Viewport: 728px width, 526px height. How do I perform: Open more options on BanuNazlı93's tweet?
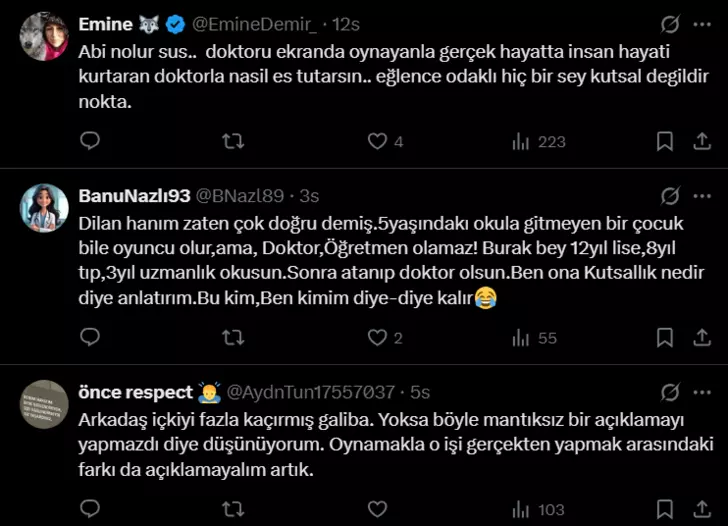click(x=702, y=196)
